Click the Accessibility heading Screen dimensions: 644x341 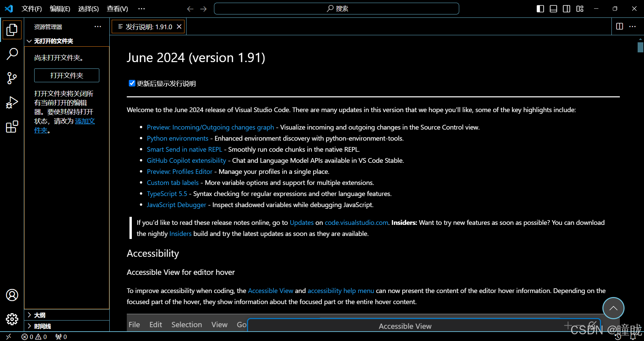point(153,253)
